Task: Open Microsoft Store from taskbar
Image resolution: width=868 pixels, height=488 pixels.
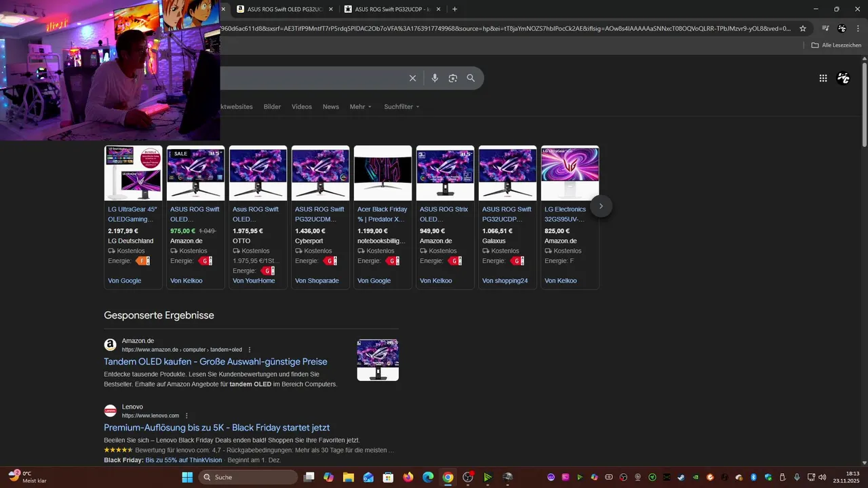Action: [x=389, y=477]
